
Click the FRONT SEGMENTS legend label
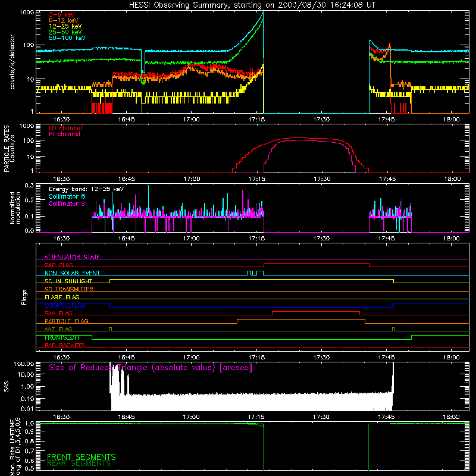(x=82, y=457)
